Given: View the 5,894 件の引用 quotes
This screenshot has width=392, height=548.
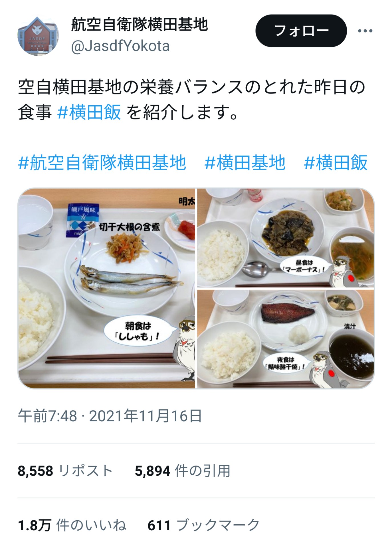Looking at the screenshot, I should [x=183, y=471].
